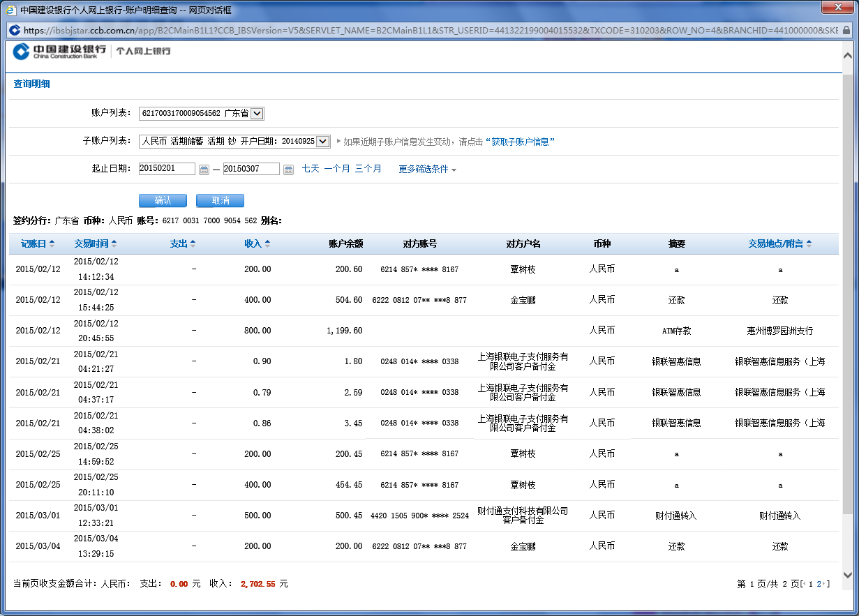Sort by 记账日 column arrows
This screenshot has width=859, height=616.
coord(52,244)
